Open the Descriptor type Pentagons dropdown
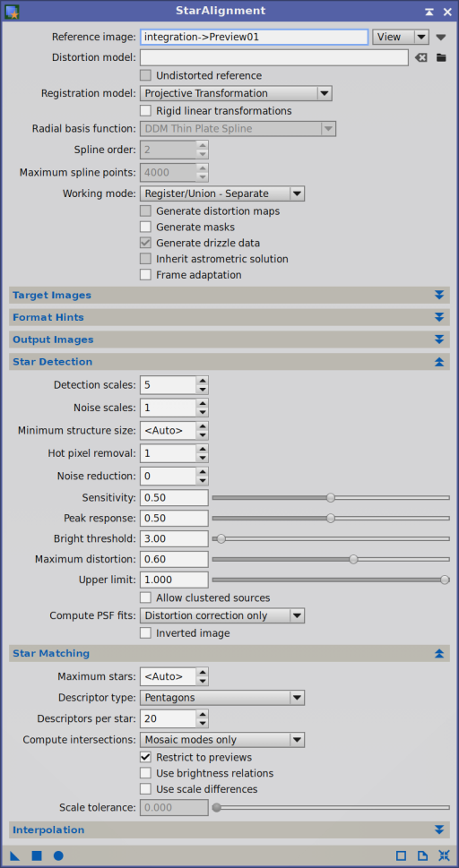Viewport: 459px width, 868px height. pyautogui.click(x=221, y=698)
